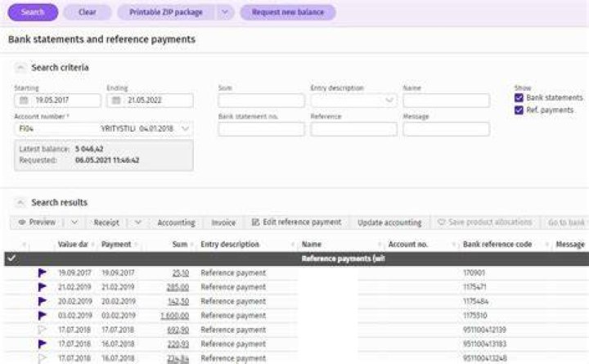Click the Edit reference payment pencil icon
The image size is (589, 364).
click(x=255, y=222)
